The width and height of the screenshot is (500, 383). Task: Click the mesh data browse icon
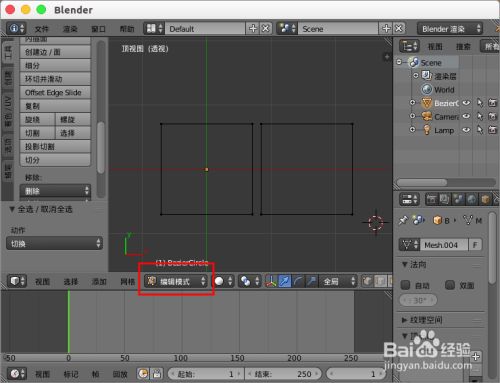click(409, 245)
